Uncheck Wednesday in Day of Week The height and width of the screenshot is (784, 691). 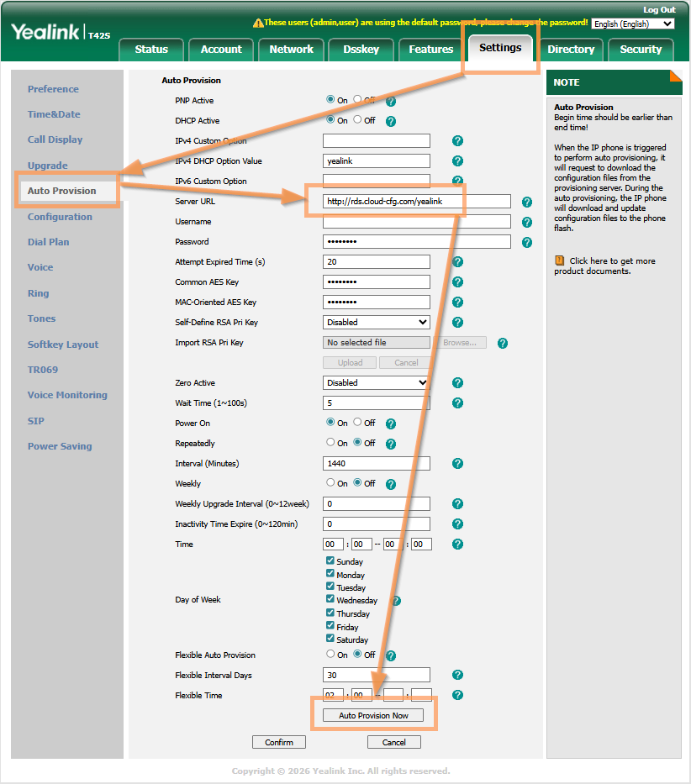(330, 600)
